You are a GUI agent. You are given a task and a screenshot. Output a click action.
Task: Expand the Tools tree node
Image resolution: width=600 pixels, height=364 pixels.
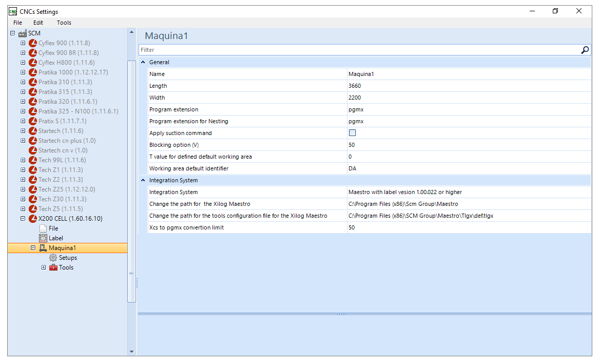tap(44, 267)
